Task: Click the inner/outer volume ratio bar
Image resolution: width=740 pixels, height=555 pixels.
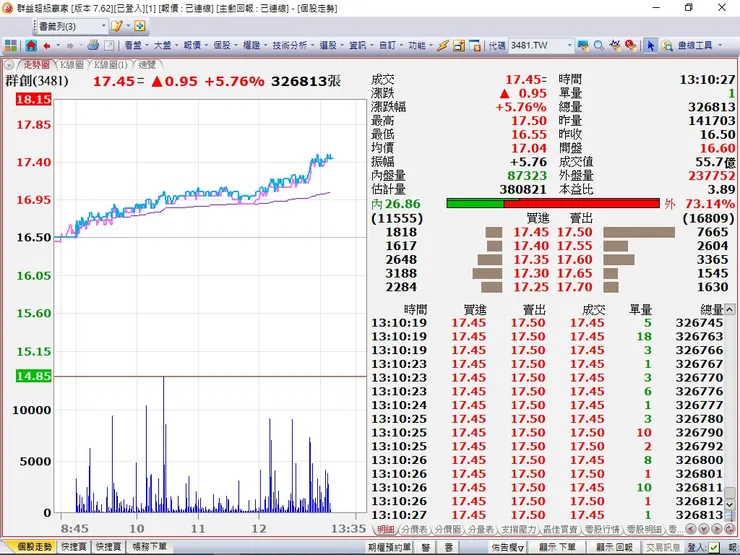Action: (553, 203)
